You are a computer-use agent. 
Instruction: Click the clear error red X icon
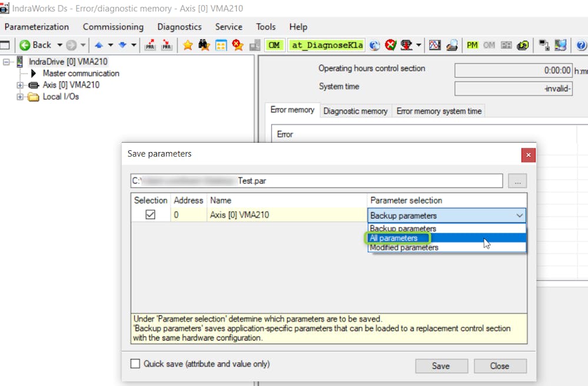pyautogui.click(x=391, y=45)
